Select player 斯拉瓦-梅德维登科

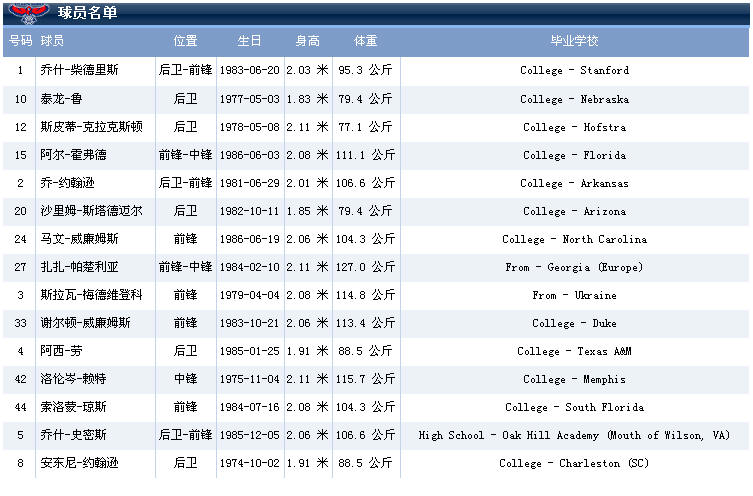(91, 295)
